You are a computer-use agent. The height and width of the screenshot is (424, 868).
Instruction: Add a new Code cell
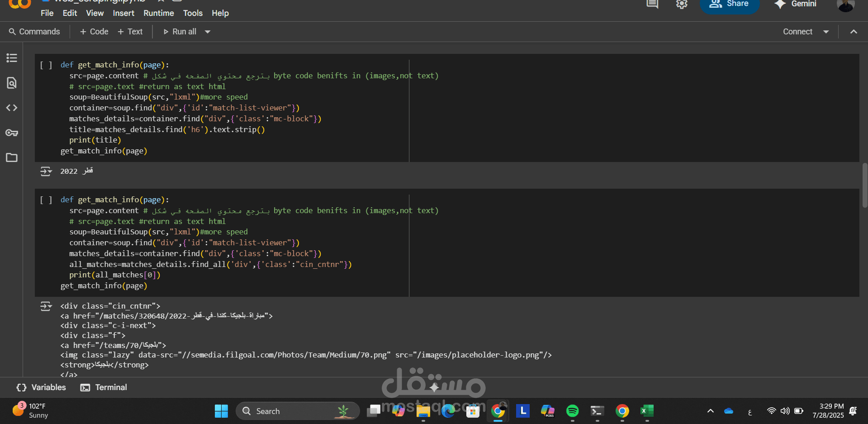[94, 32]
